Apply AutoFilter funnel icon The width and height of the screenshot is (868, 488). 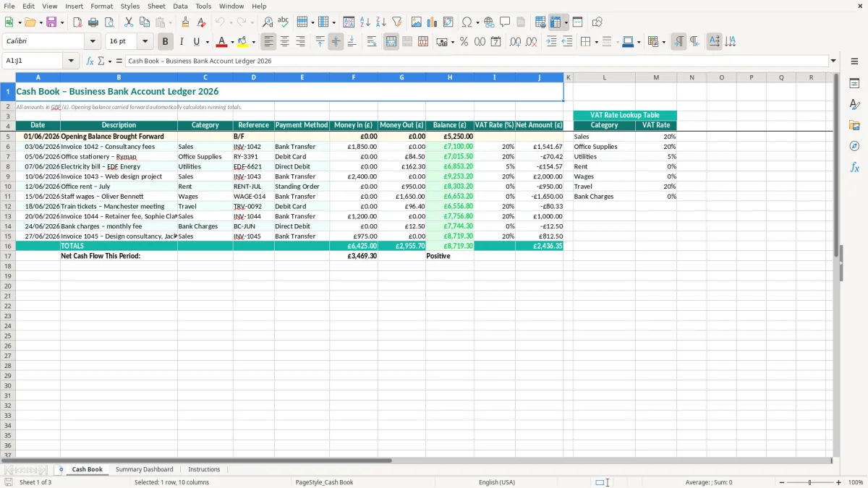pos(397,22)
